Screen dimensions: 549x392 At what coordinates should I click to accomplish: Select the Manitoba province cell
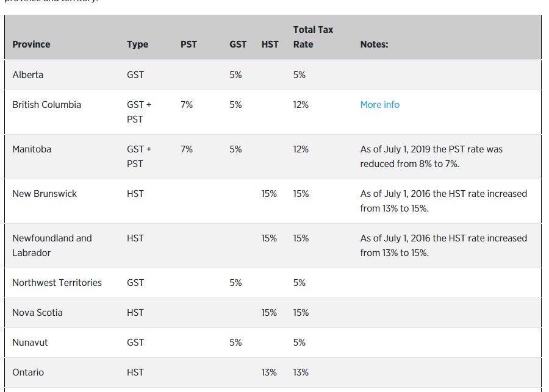[x=32, y=149]
